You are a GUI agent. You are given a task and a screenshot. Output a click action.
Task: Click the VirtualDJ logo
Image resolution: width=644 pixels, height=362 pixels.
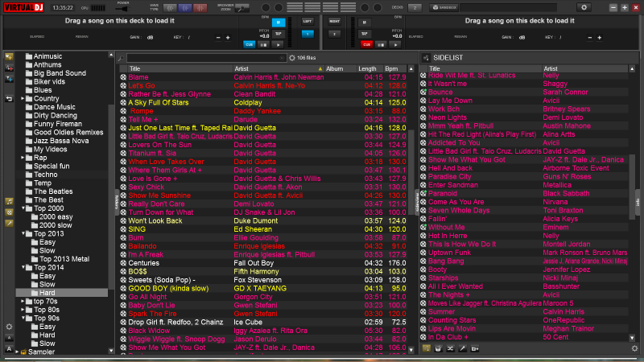(x=24, y=7)
